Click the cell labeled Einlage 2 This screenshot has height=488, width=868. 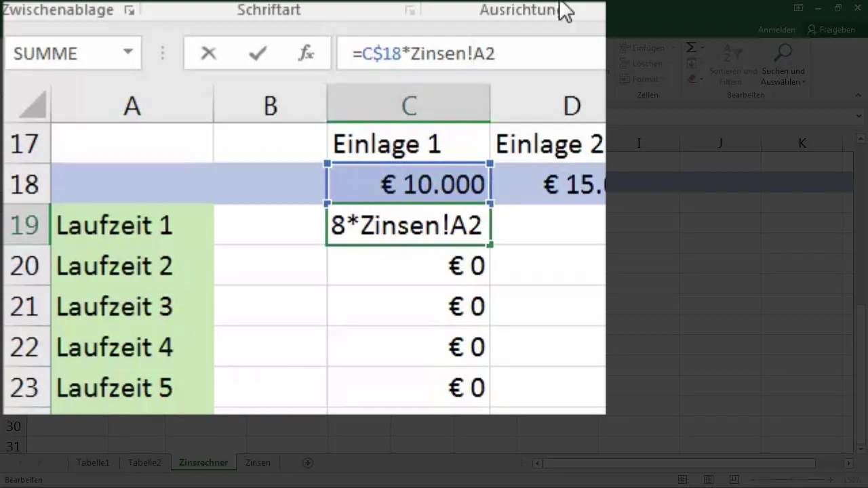pos(548,144)
